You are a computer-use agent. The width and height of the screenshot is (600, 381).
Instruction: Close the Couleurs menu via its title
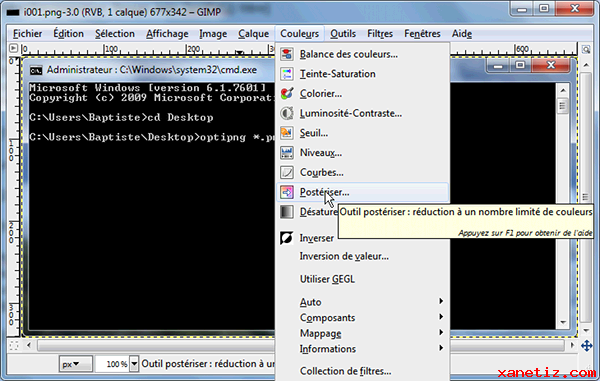pos(299,34)
